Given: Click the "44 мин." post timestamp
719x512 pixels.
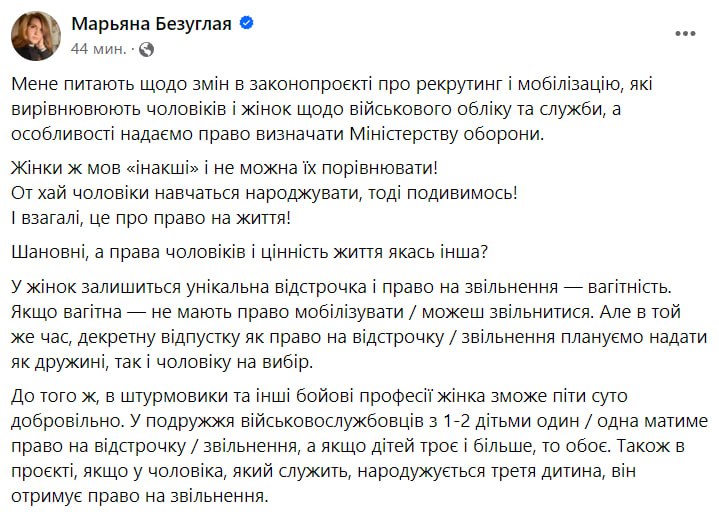Looking at the screenshot, I should point(96,48).
